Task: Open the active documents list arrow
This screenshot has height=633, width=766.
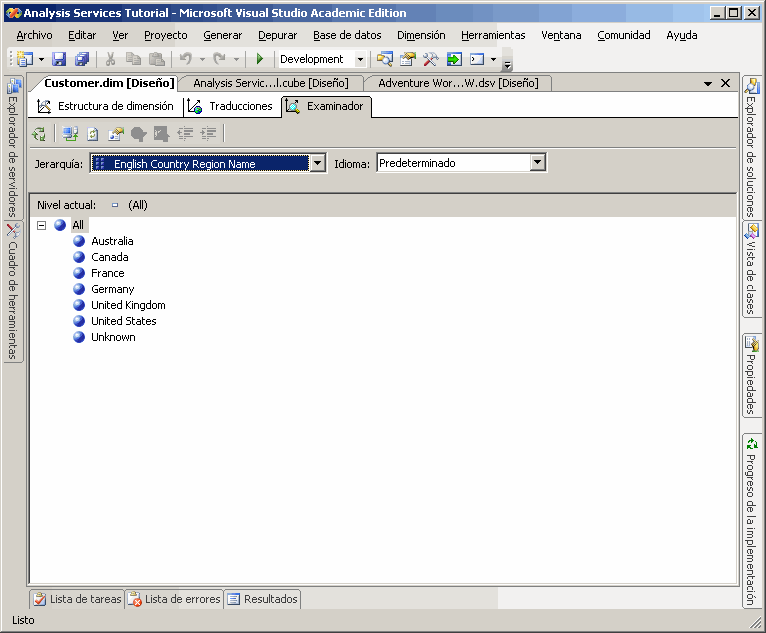Action: point(707,84)
